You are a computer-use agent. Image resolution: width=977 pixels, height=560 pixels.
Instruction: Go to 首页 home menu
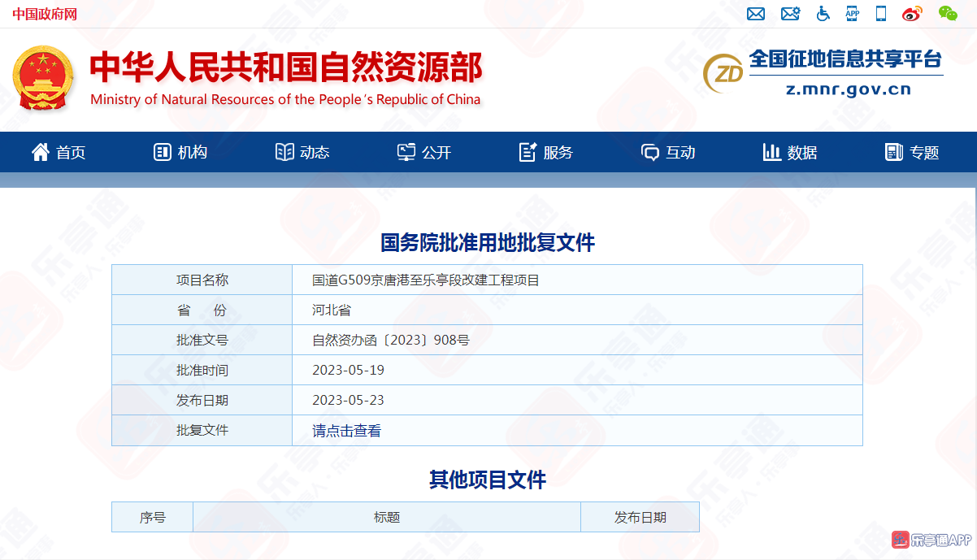[59, 152]
